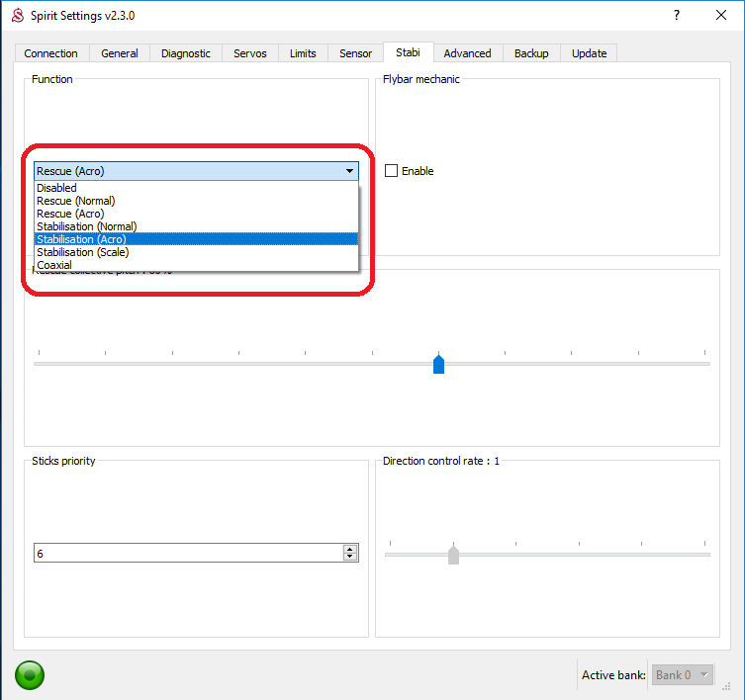Viewport: 745px width, 700px height.
Task: Open the Active bank dropdown
Action: 683,675
